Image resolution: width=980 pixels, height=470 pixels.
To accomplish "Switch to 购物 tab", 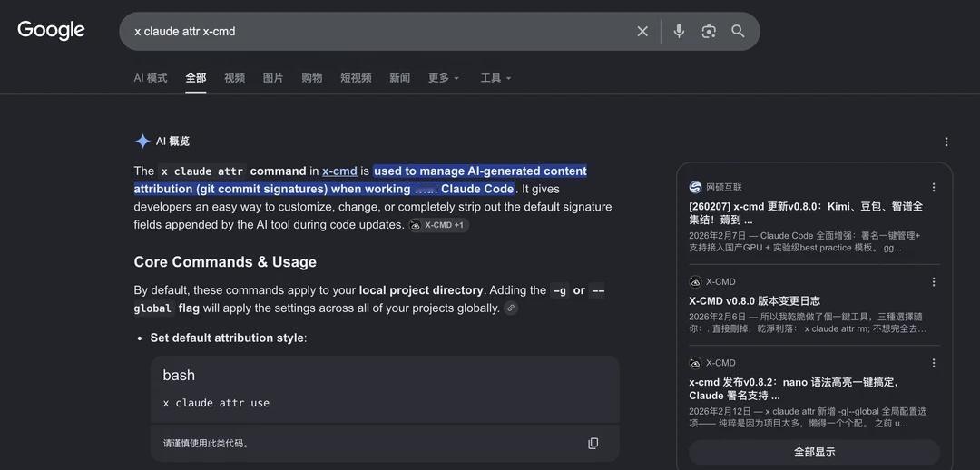I will pos(312,78).
